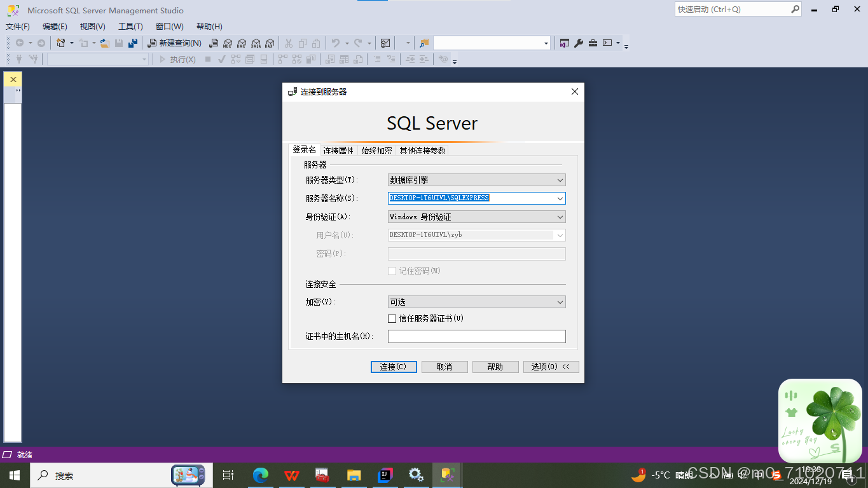The image size is (868, 488).
Task: Open the 编辑(E) menu
Action: 55,27
